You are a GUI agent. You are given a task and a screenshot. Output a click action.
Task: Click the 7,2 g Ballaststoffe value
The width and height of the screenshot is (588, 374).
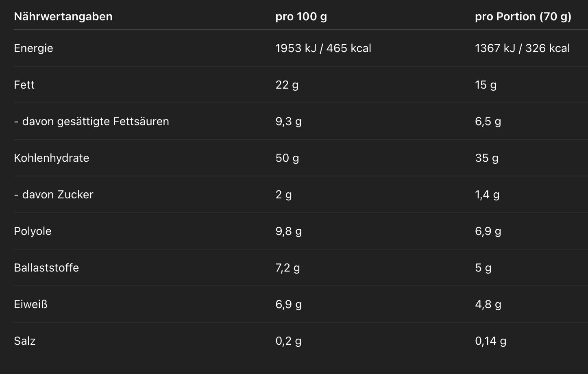(x=287, y=268)
